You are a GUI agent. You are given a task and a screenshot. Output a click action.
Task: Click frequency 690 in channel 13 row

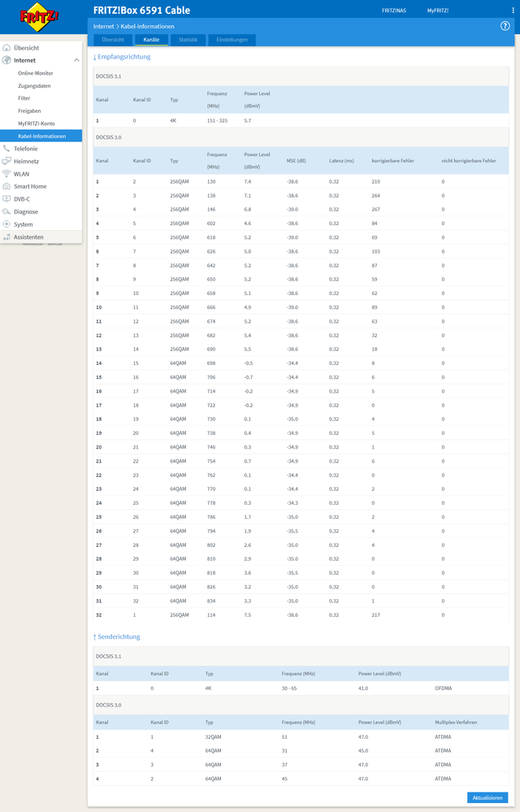pos(211,350)
